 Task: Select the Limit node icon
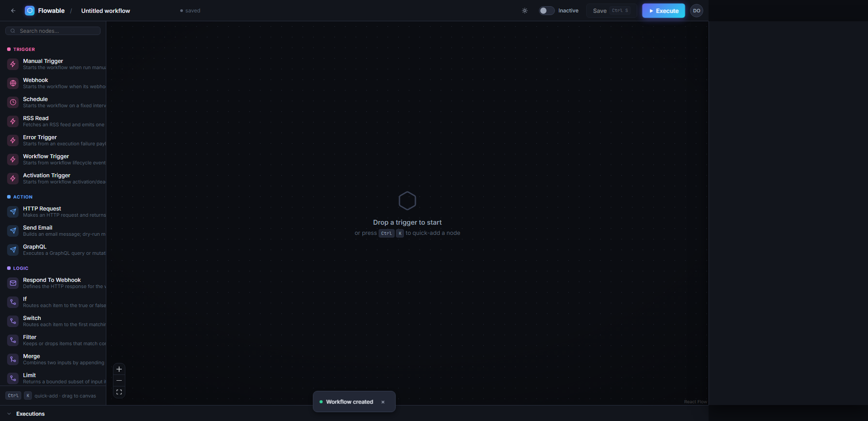[x=13, y=378]
